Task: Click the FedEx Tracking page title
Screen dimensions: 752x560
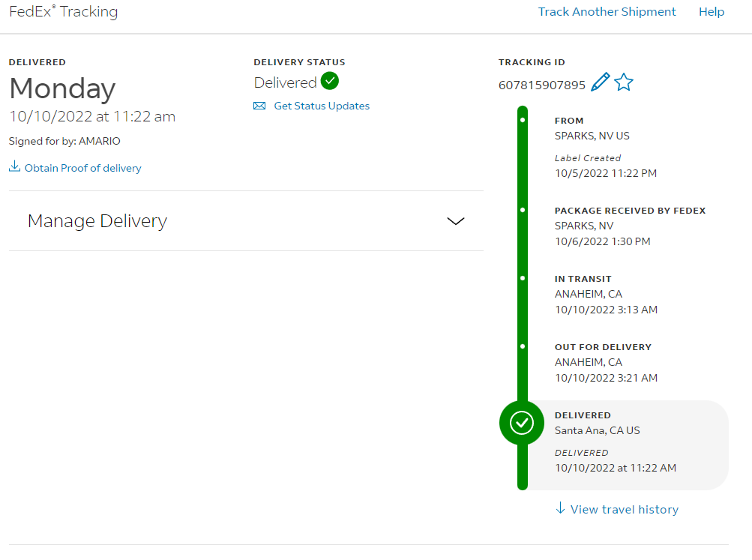Action: tap(63, 11)
